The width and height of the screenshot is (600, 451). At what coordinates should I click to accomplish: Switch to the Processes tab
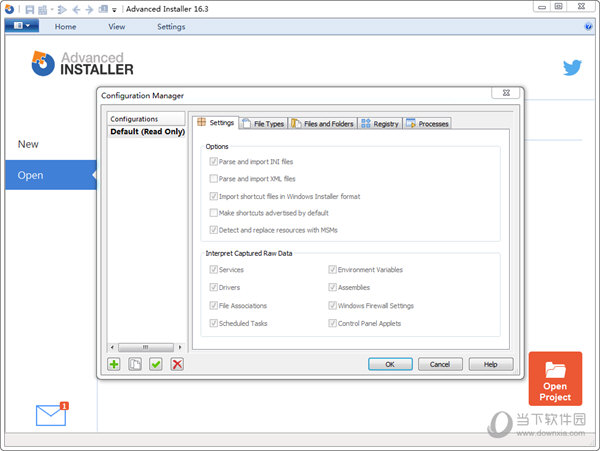(427, 124)
